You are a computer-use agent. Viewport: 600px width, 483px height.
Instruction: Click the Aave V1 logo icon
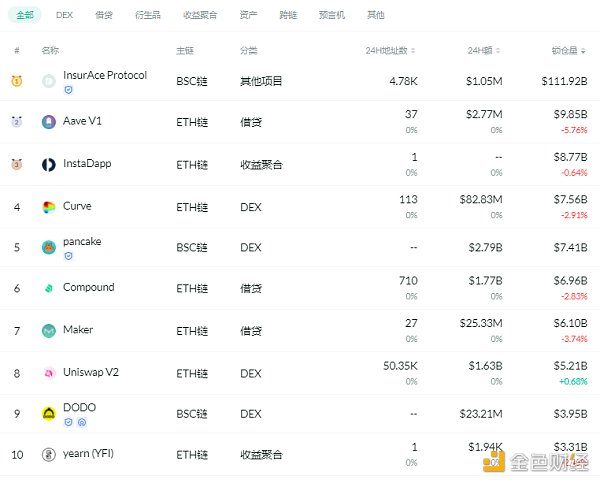[x=49, y=122]
